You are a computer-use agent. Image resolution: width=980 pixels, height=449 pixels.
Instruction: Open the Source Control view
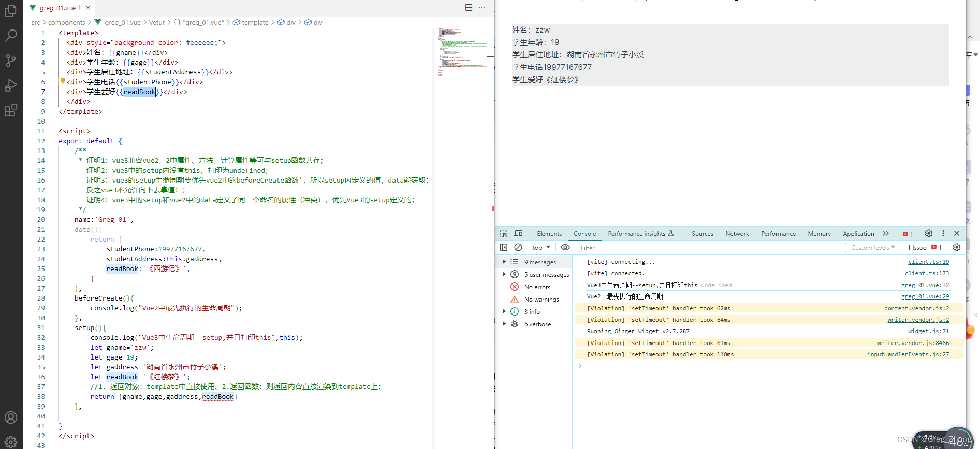pos(11,60)
